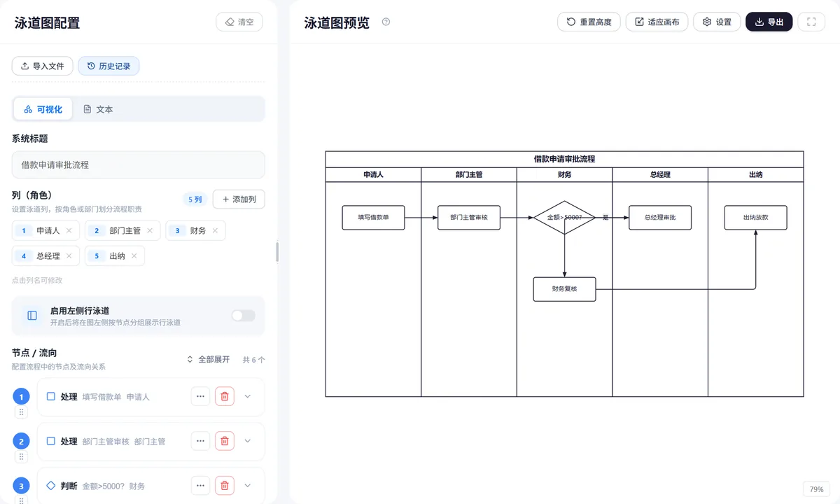This screenshot has height=504, width=840.
Task: Remove the 出纳 column with its X
Action: (x=134, y=255)
